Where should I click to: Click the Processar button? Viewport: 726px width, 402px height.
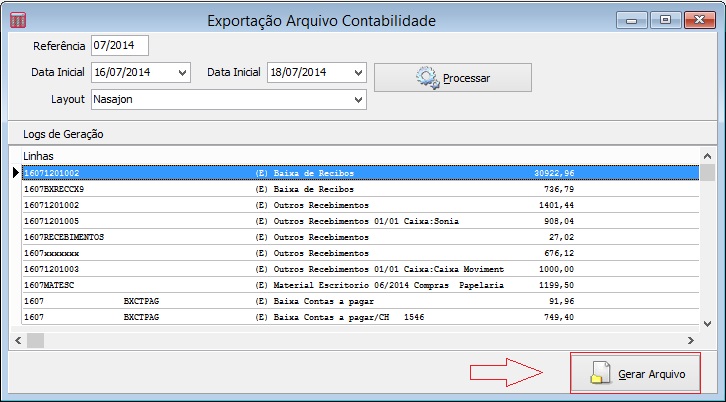point(452,77)
